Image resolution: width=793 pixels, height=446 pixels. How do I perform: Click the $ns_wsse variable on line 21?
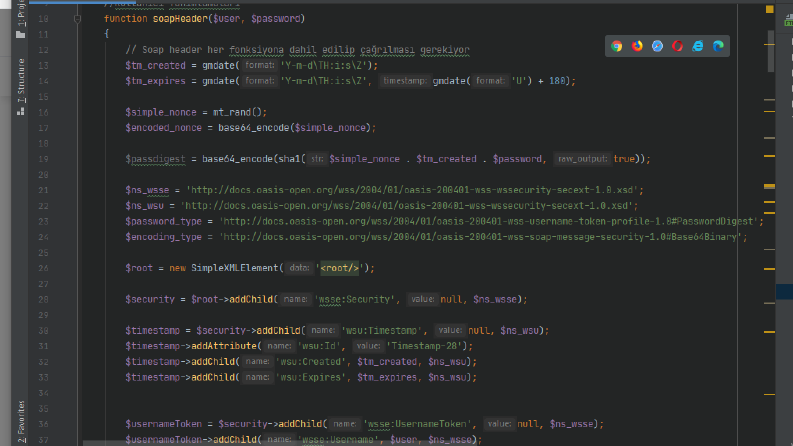pos(147,190)
